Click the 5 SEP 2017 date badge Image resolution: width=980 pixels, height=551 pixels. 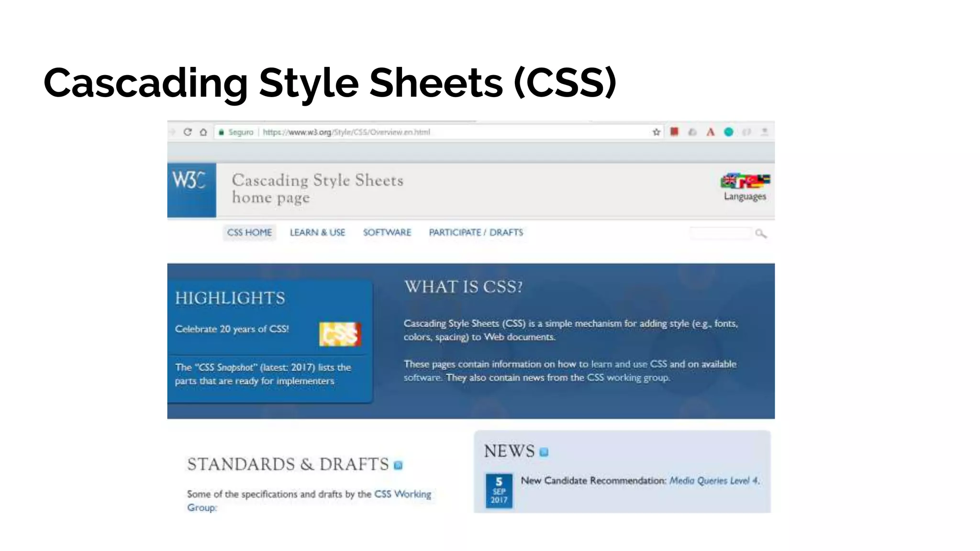[499, 491]
